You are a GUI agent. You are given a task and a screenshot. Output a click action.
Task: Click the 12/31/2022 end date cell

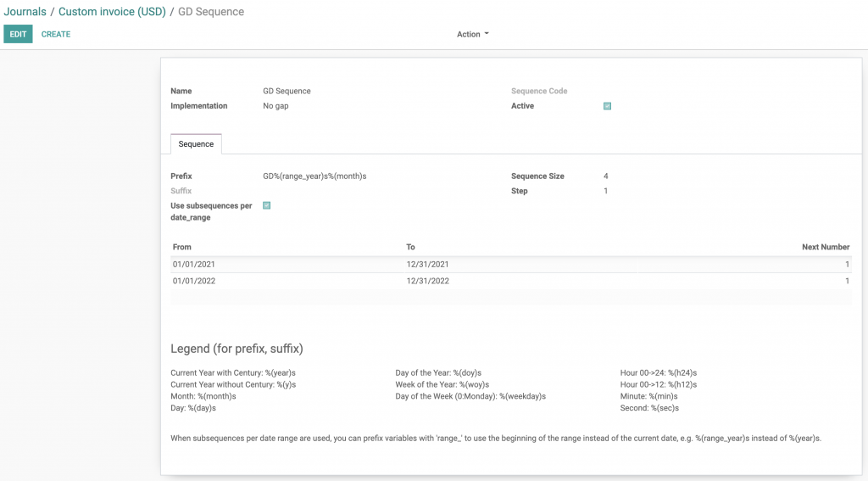[x=427, y=281]
